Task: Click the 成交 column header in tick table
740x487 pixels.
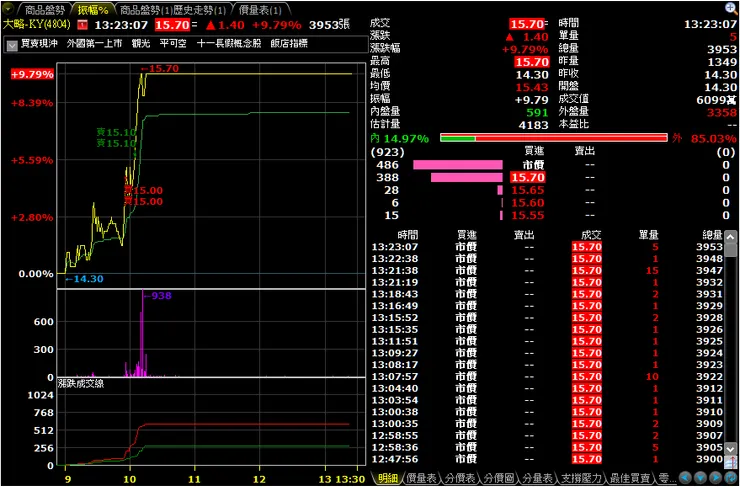Action: click(x=591, y=235)
